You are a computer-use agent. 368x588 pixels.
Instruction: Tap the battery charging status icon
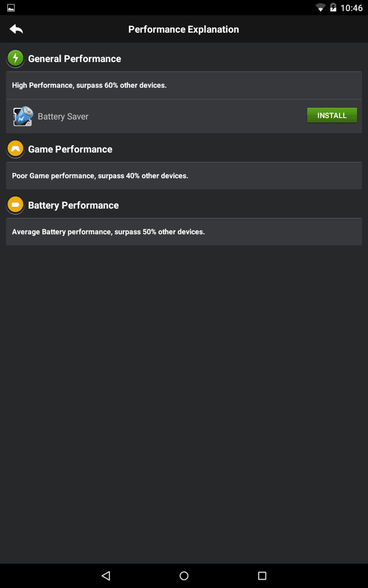(333, 8)
